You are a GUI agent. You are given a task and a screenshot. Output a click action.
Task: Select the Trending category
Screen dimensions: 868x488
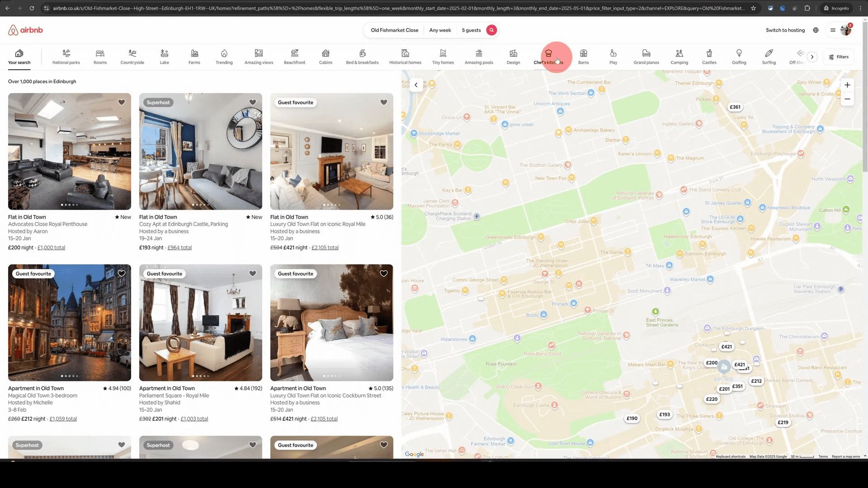[224, 57]
